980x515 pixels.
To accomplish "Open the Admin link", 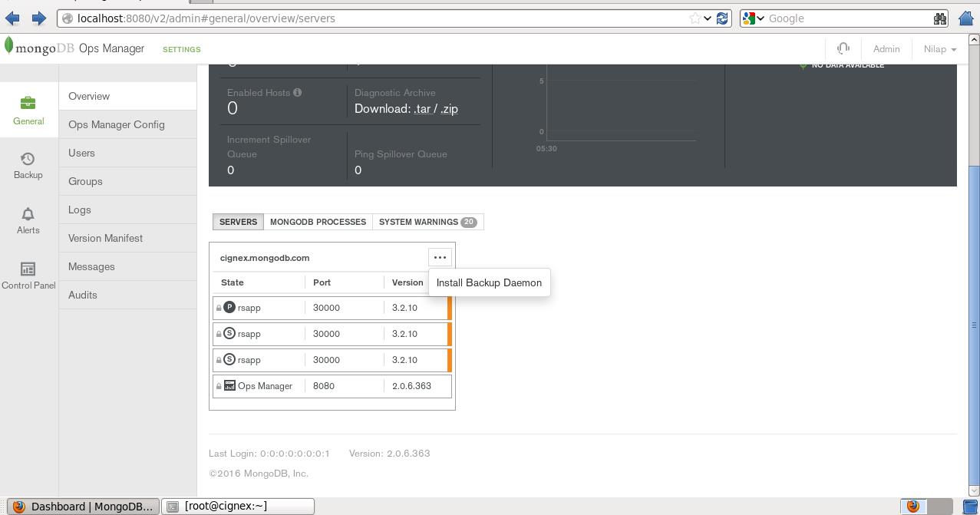I will [886, 48].
